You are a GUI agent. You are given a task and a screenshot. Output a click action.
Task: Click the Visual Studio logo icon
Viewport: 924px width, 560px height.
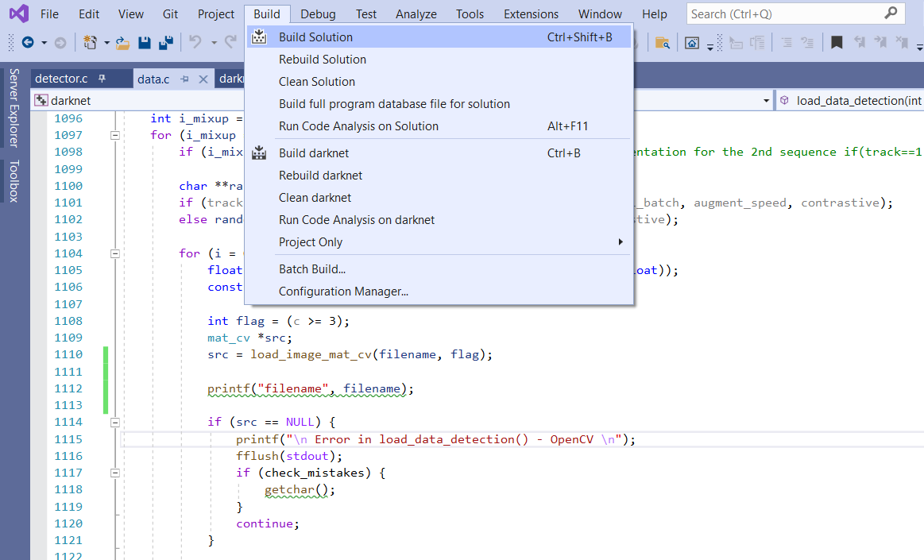point(18,14)
